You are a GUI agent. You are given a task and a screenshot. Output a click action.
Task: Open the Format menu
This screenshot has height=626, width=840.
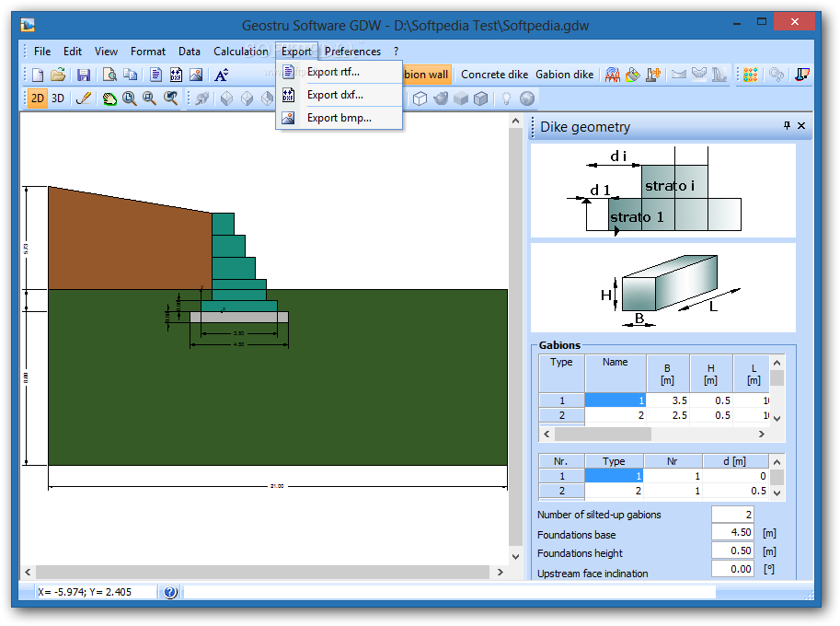pyautogui.click(x=148, y=52)
